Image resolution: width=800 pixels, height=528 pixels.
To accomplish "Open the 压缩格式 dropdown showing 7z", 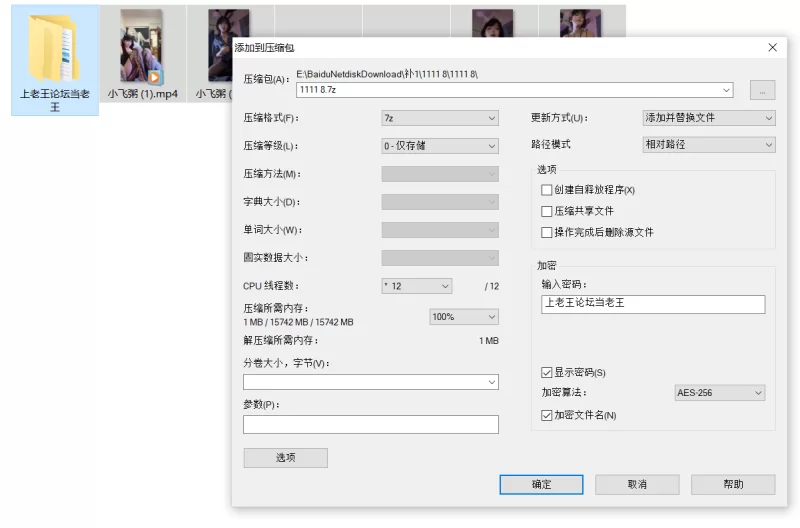I will (x=440, y=118).
